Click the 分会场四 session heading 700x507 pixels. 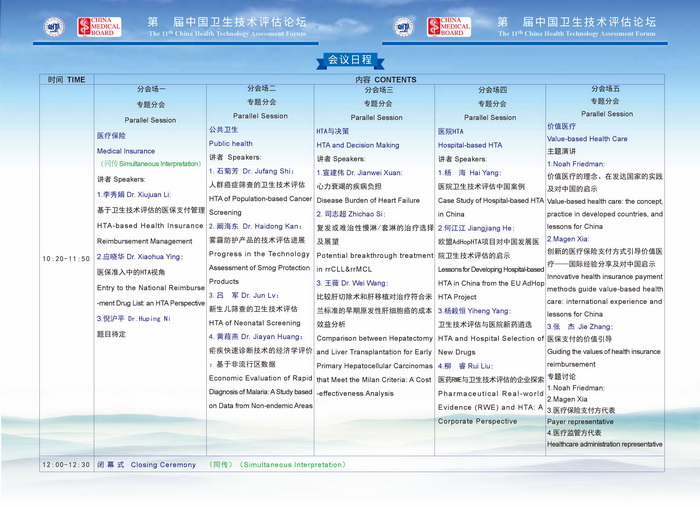(x=492, y=90)
